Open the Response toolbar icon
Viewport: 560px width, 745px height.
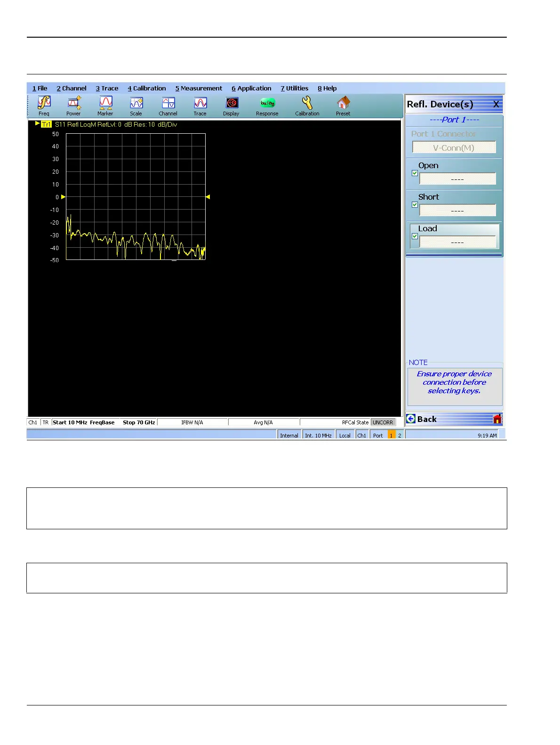point(267,105)
